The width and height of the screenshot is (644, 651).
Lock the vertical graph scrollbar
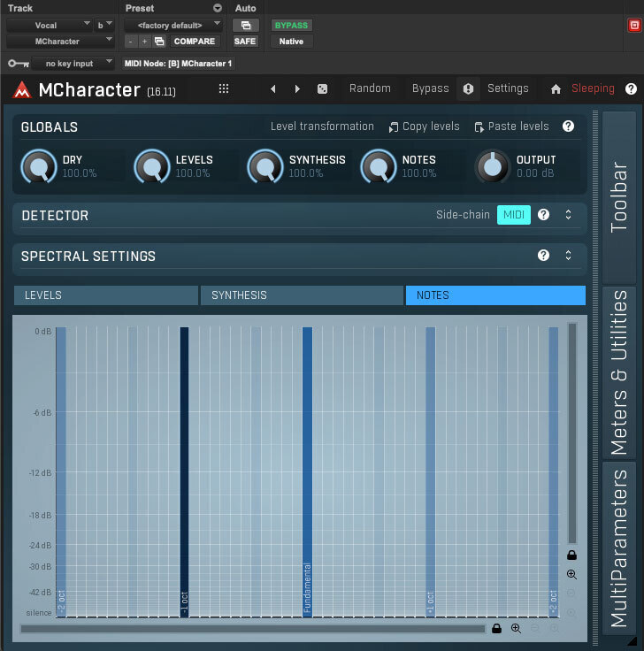(571, 555)
